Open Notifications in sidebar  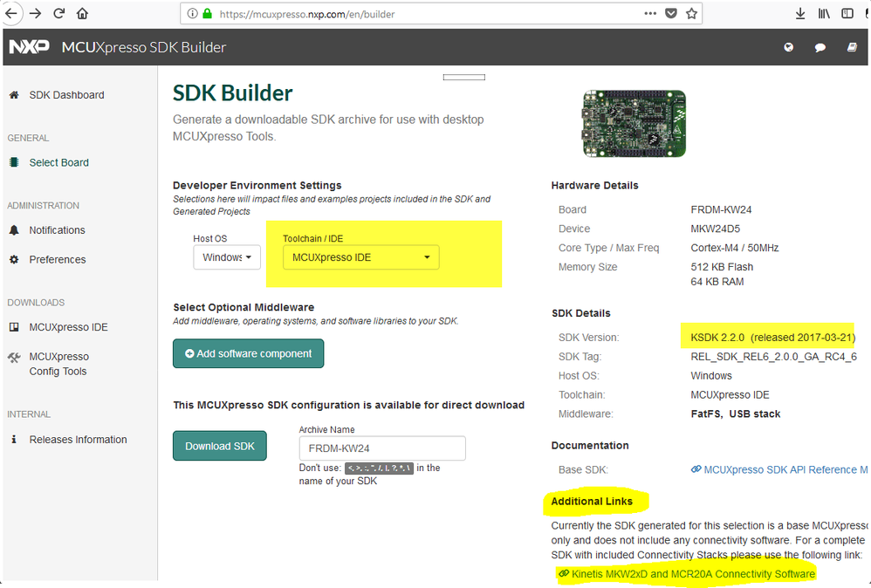(58, 229)
